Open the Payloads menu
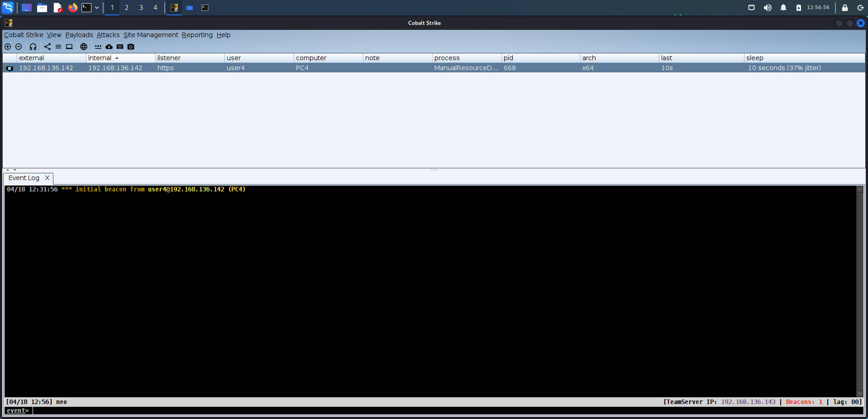Screen dimensions: 868x419 click(x=79, y=35)
